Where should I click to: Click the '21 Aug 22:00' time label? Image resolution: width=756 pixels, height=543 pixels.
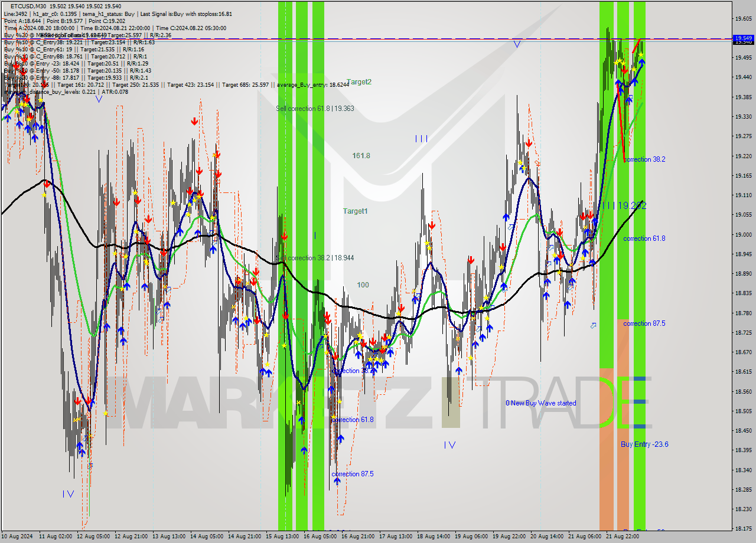(x=623, y=537)
